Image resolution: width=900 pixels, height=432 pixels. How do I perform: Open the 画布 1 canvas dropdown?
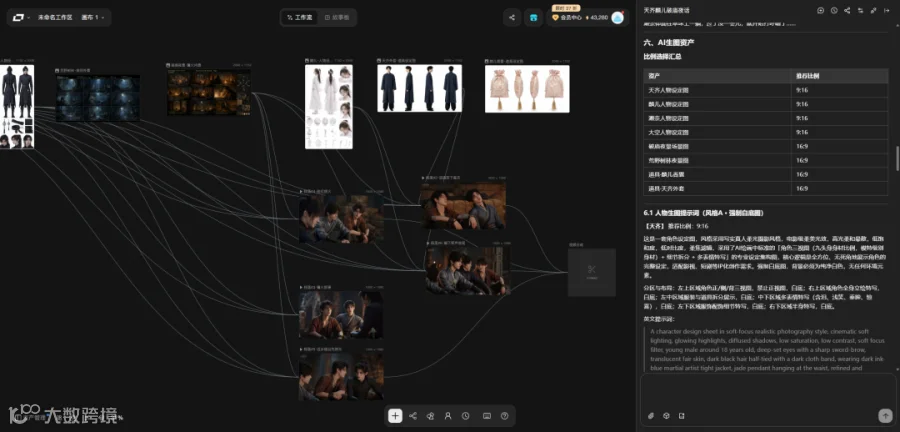click(x=94, y=18)
